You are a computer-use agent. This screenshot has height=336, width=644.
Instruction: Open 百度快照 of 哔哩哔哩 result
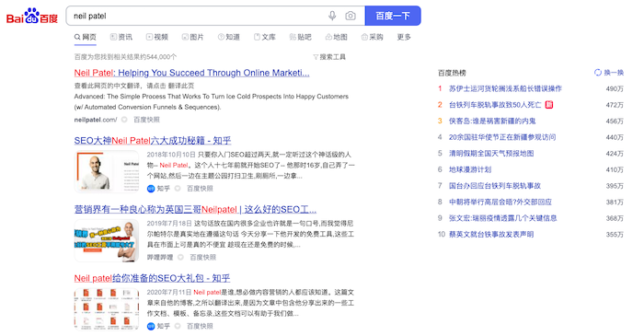(203, 257)
